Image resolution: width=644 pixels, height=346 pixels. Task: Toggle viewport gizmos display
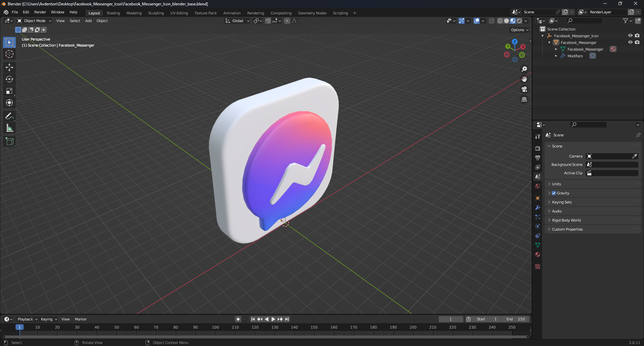tap(462, 21)
